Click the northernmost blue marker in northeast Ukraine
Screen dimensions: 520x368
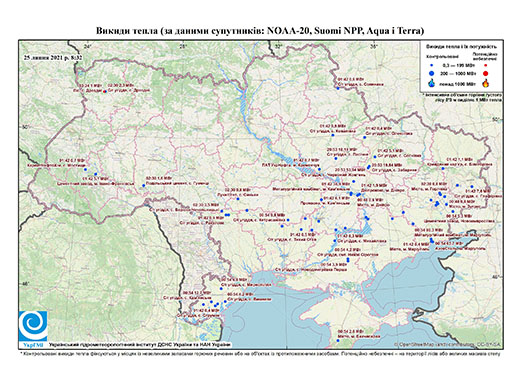click(338, 88)
